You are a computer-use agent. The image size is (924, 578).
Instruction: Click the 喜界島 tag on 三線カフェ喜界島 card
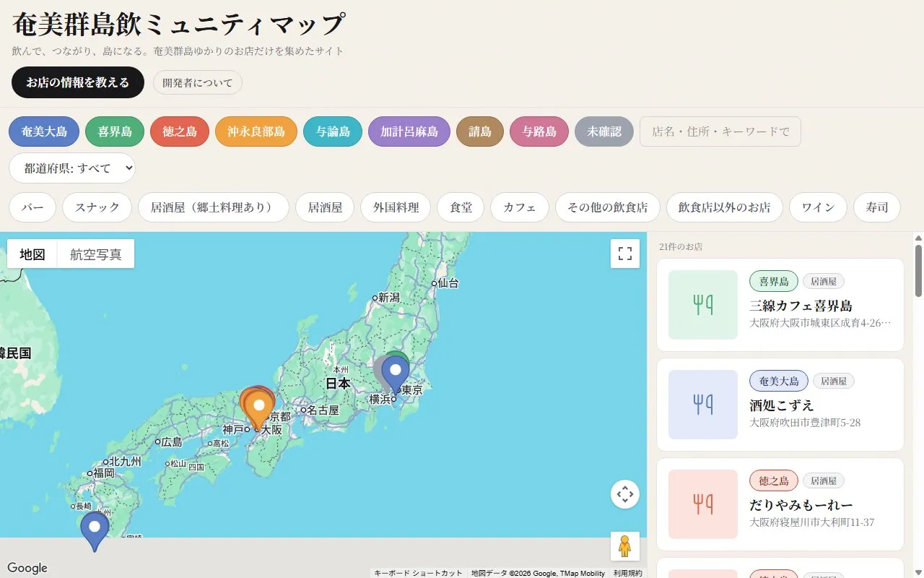pos(774,281)
